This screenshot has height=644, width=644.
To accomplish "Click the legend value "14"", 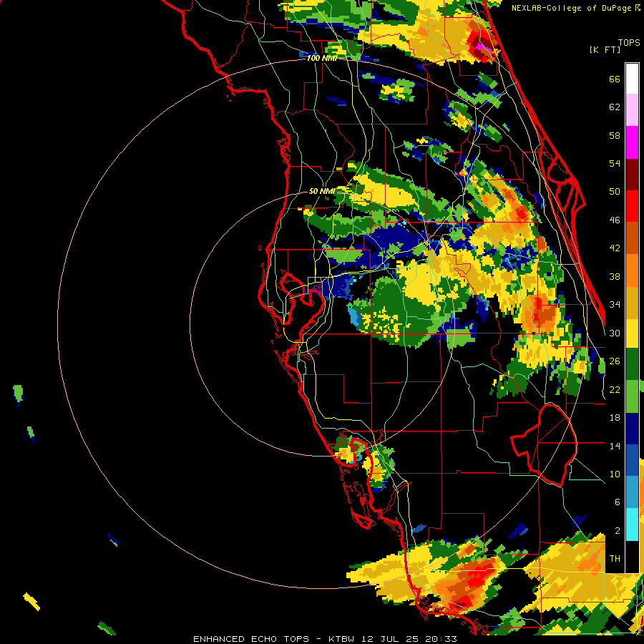I will point(615,446).
